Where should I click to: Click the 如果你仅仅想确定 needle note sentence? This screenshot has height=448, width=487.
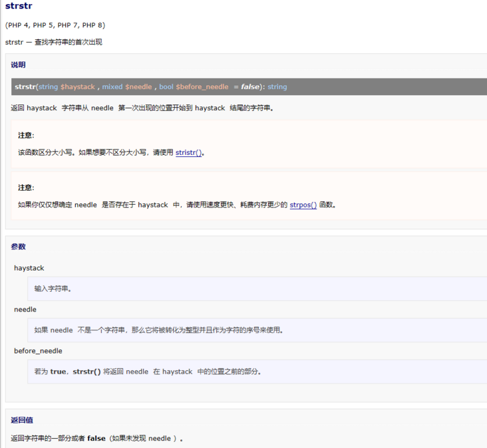click(x=177, y=205)
